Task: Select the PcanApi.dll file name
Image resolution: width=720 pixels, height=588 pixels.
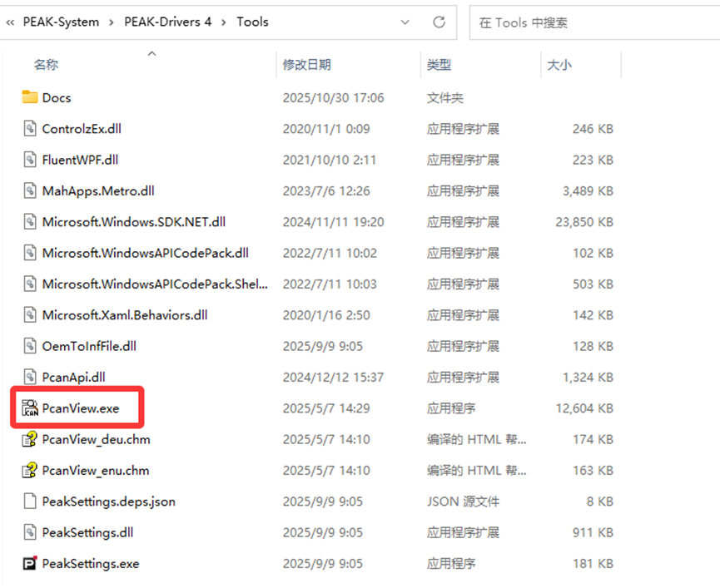Action: click(73, 377)
